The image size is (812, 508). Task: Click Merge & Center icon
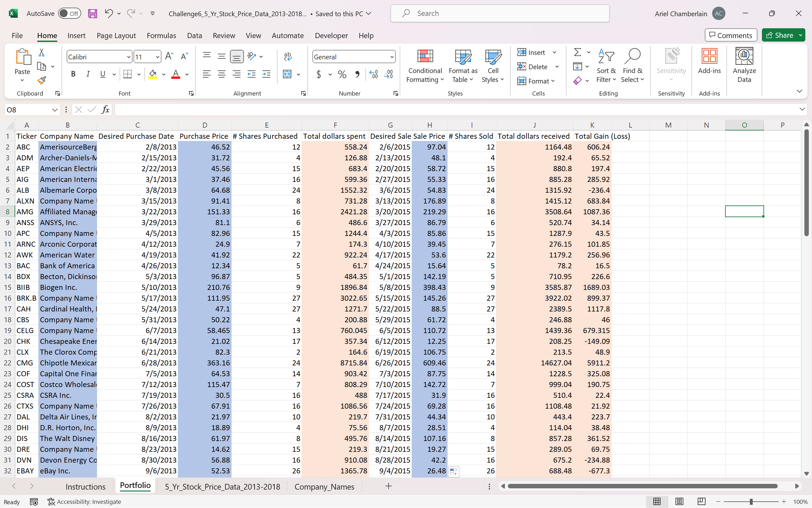click(287, 74)
